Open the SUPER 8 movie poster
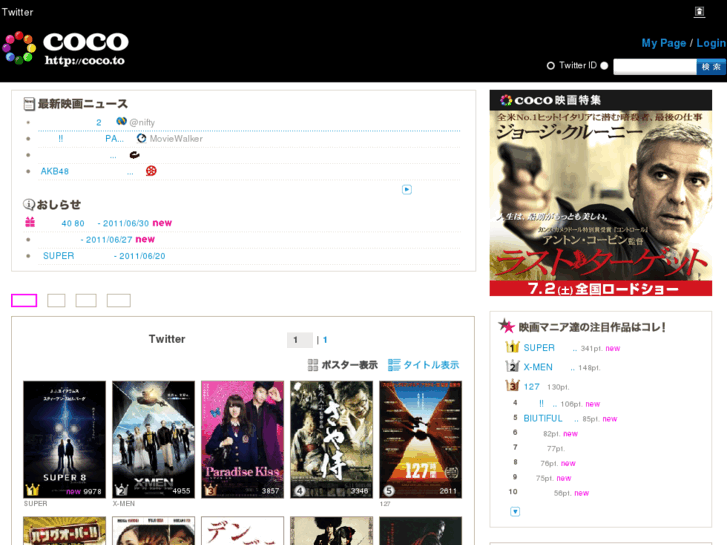 click(x=64, y=440)
